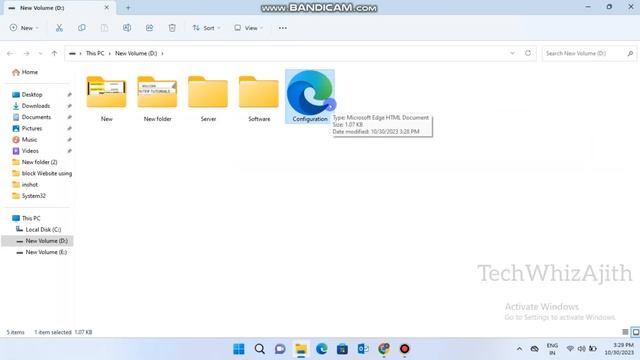
Task: Click the Bandicam recorder taskbar icon
Action: click(404, 349)
